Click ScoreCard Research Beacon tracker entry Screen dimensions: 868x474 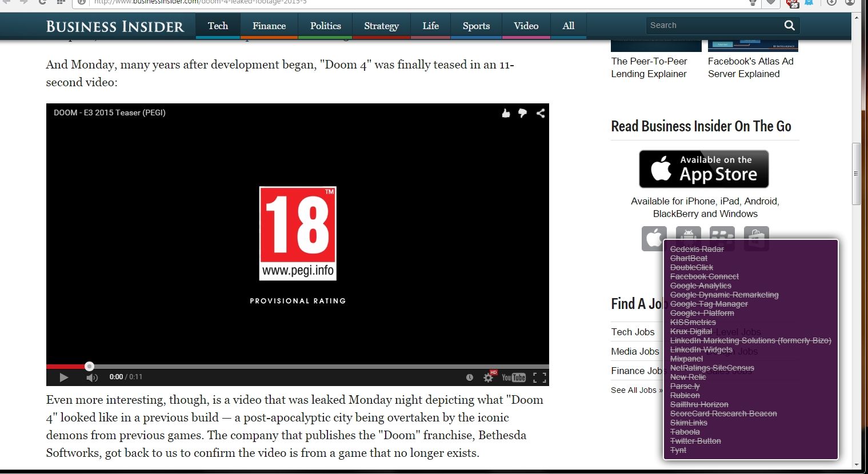tap(723, 413)
